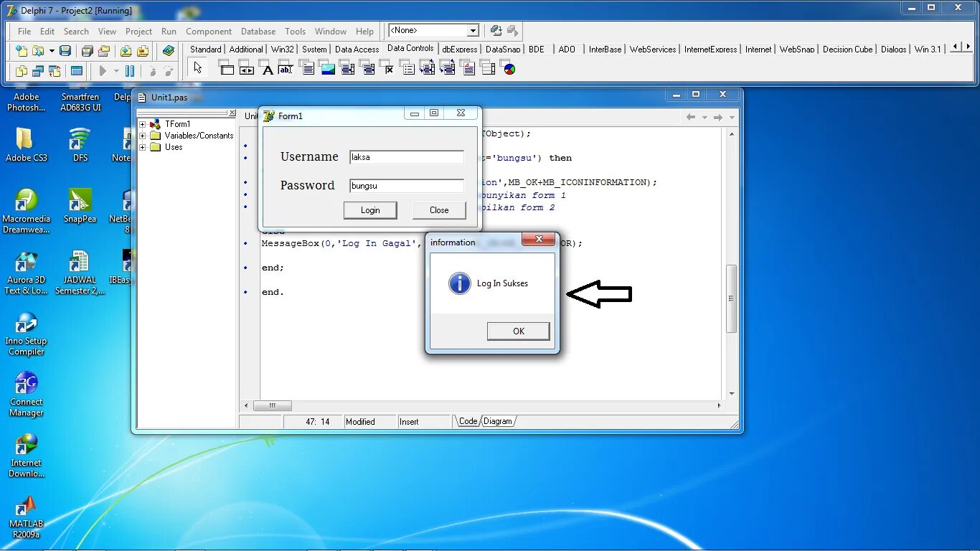The image size is (980, 551).
Task: Open the Component menu
Action: [209, 32]
